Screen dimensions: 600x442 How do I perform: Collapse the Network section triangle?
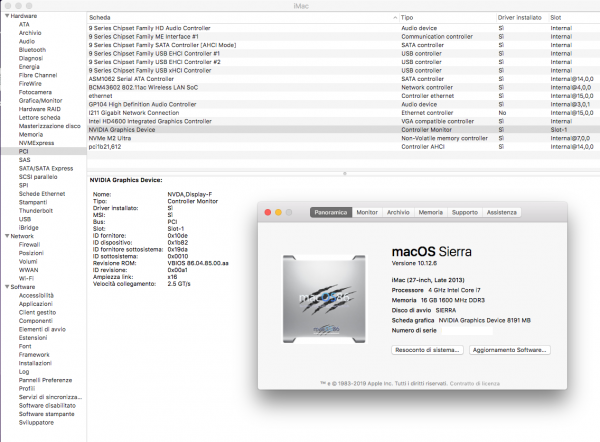[x=7, y=236]
